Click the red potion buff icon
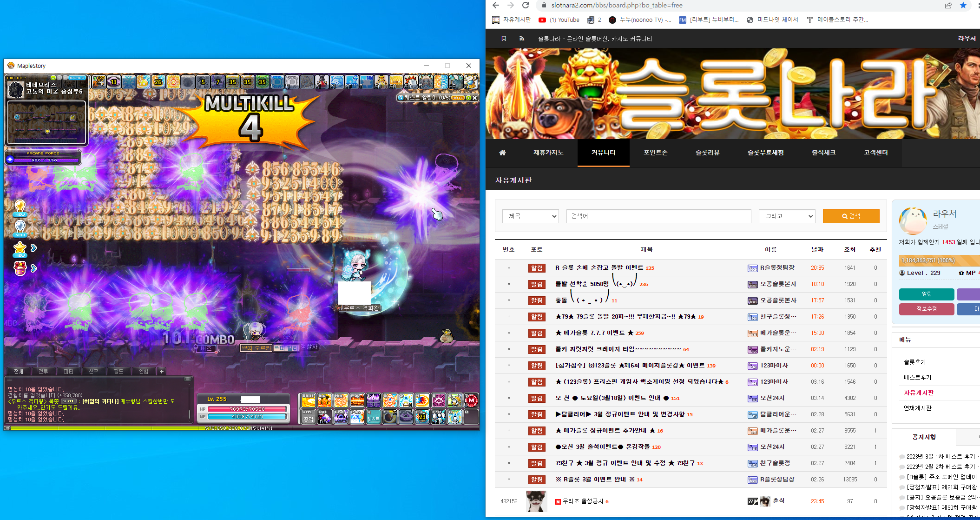The image size is (980, 520). 322,82
